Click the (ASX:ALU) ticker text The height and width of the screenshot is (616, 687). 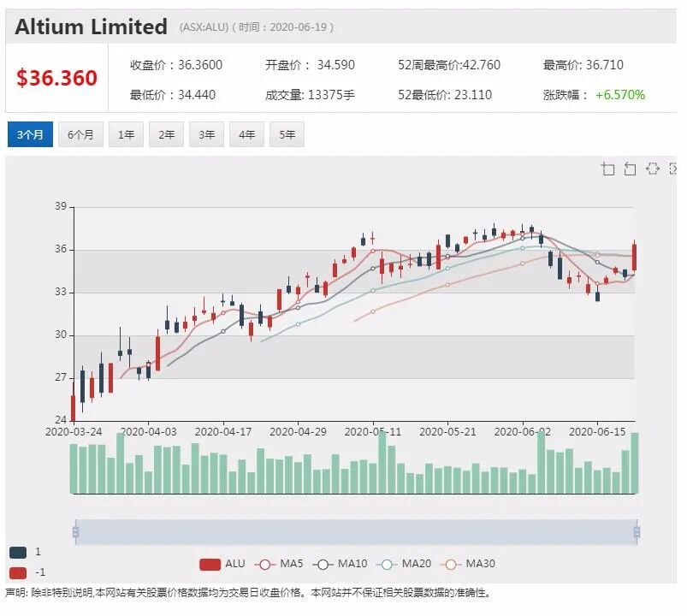pyautogui.click(x=204, y=27)
